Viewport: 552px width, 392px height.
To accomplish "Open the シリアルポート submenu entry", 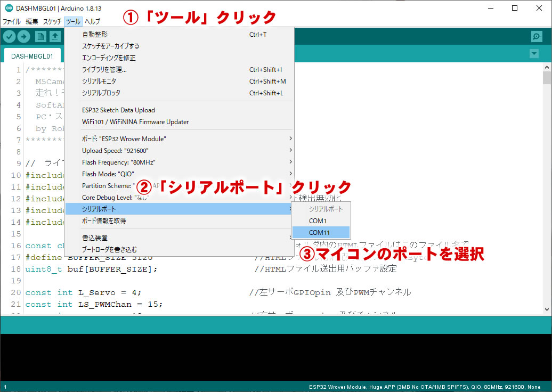I will (180, 209).
